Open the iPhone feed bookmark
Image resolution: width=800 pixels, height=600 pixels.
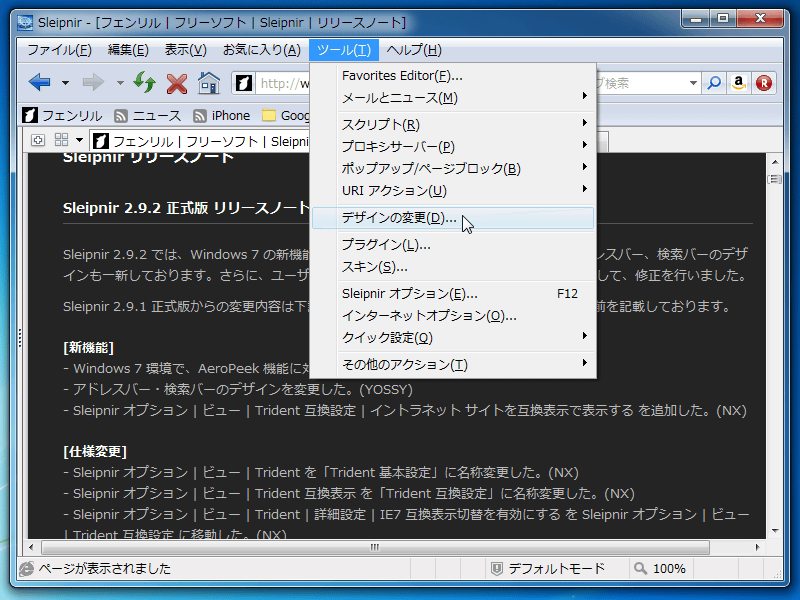221,116
